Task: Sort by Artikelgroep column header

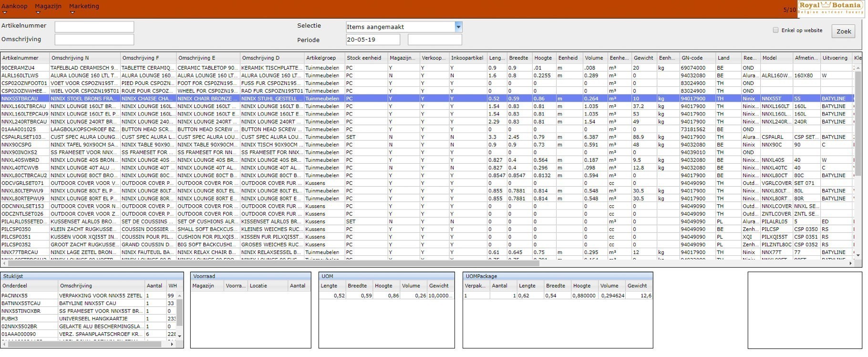Action: tap(324, 58)
